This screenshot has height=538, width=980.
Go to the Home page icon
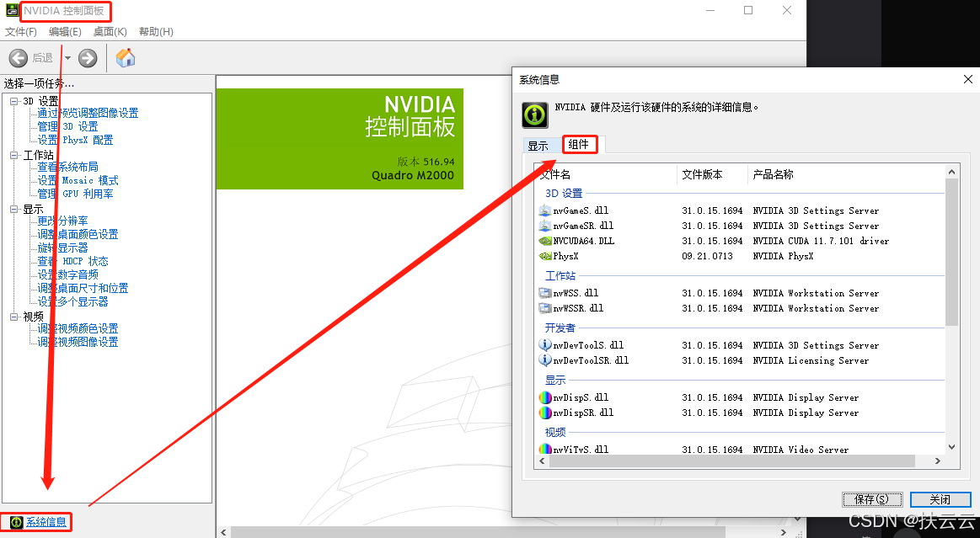click(x=126, y=57)
